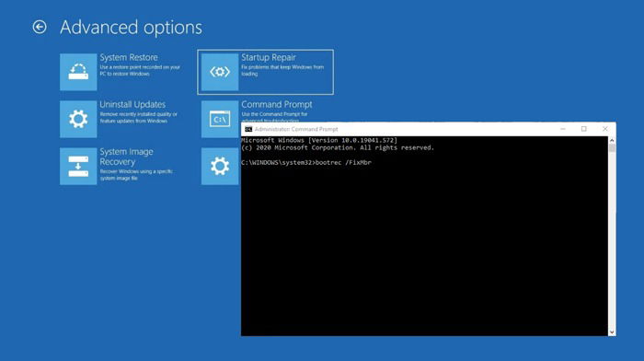Click the Administrator: Command Prompt window title
644x361 pixels.
[296, 129]
